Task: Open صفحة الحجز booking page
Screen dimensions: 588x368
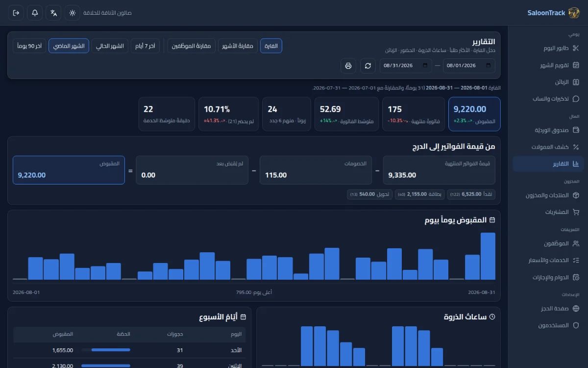Action: [548, 309]
